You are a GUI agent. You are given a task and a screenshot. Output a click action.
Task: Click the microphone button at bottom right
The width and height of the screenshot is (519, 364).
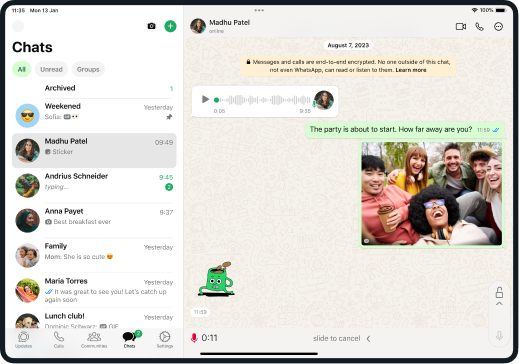tap(499, 336)
